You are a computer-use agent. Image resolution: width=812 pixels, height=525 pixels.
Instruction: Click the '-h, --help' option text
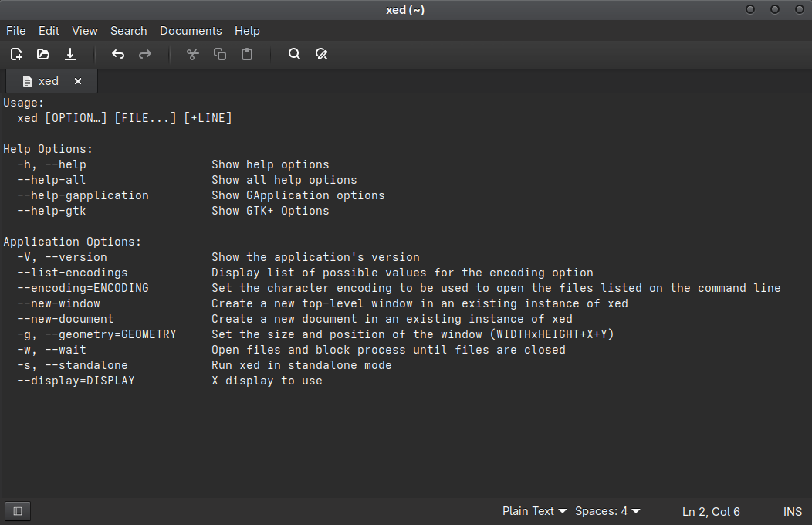click(x=51, y=164)
